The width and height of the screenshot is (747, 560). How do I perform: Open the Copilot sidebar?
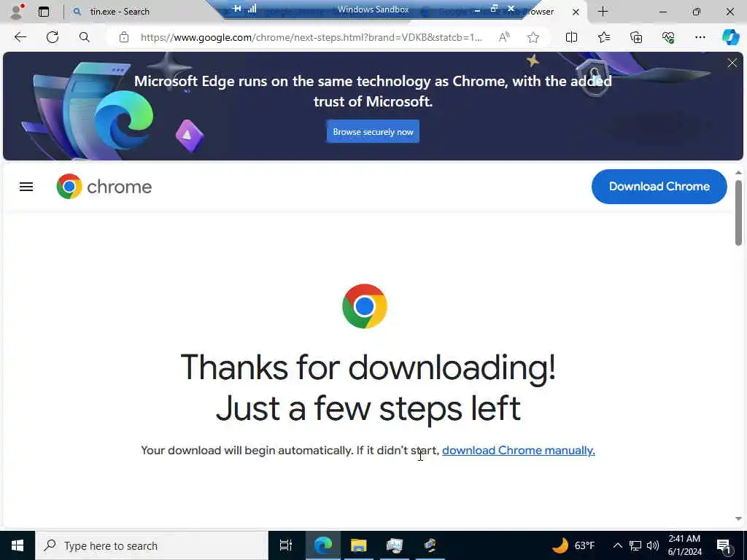tap(730, 37)
